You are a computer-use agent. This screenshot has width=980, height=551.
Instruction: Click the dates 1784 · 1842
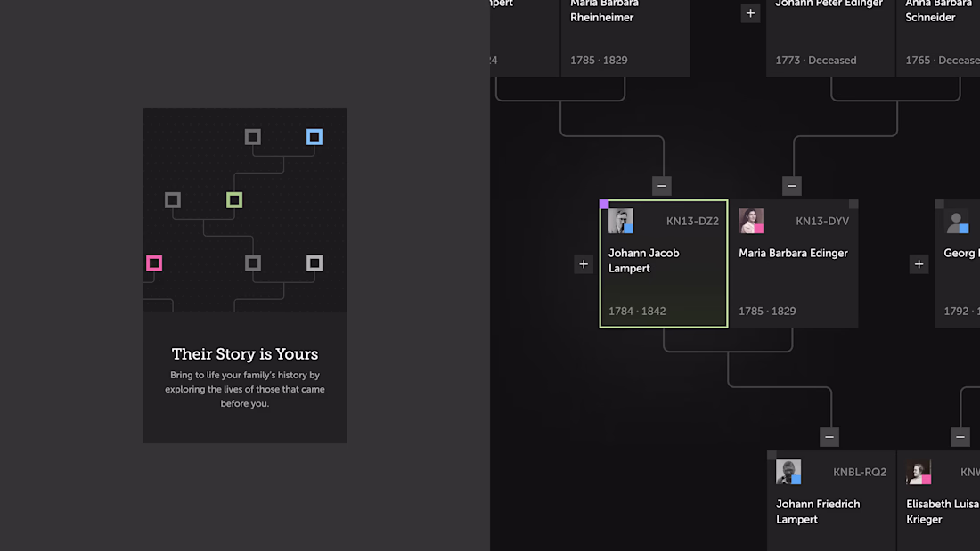(x=637, y=312)
